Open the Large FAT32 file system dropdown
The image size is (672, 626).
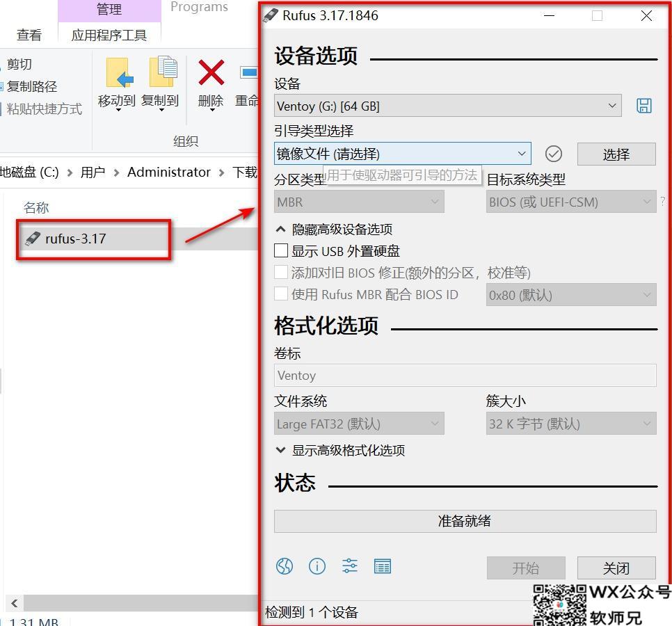tap(359, 424)
